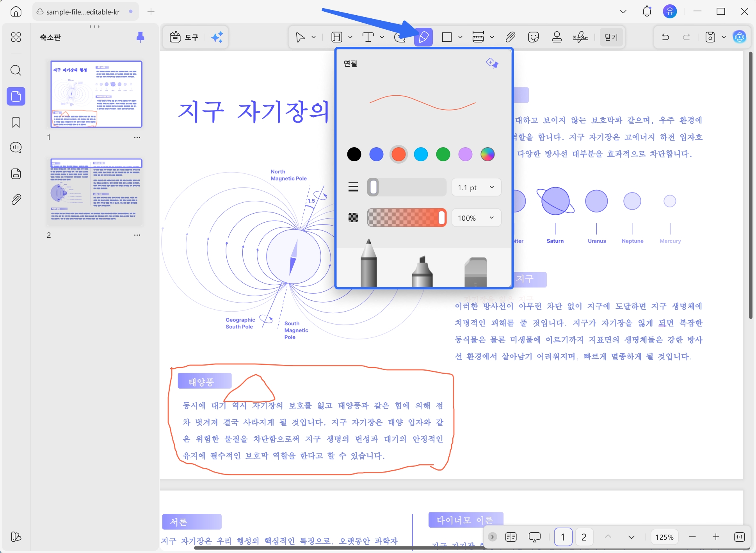Redo the last action
Viewport: 756px width, 553px height.
[687, 37]
